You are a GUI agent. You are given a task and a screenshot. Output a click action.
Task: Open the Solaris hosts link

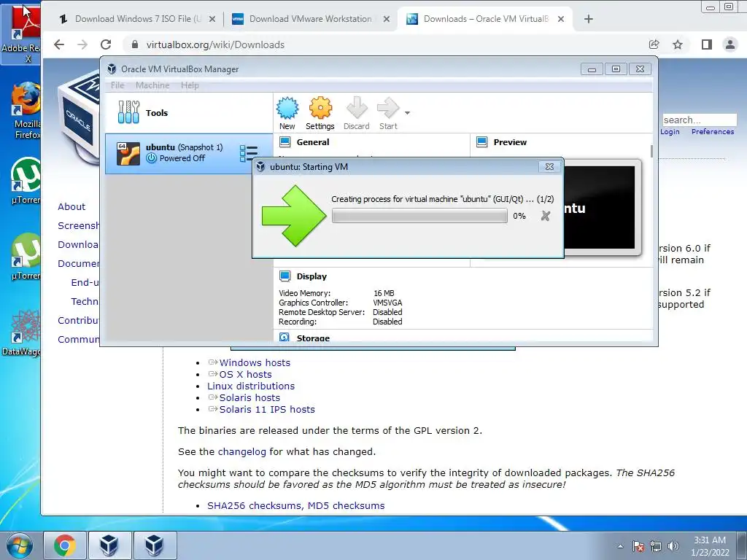pyautogui.click(x=249, y=397)
